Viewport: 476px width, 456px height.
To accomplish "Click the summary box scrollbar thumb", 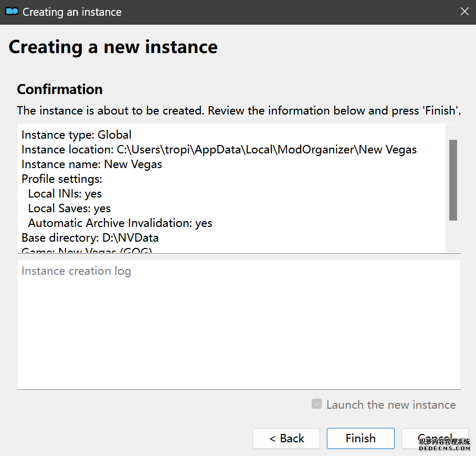I will click(x=453, y=180).
